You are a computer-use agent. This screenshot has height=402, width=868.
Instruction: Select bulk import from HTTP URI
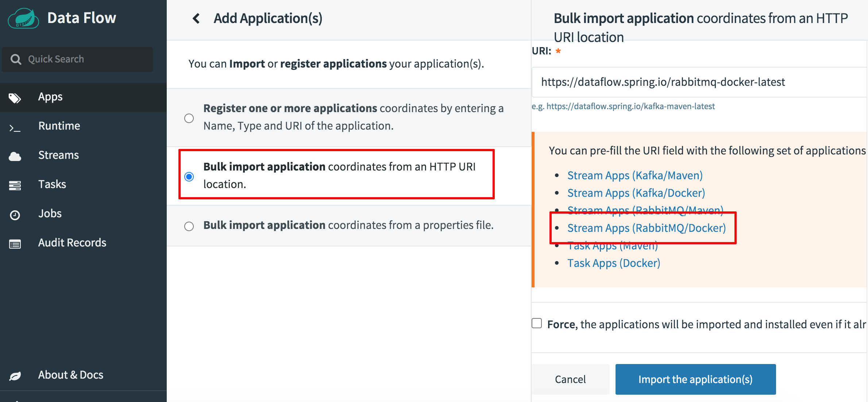(190, 176)
